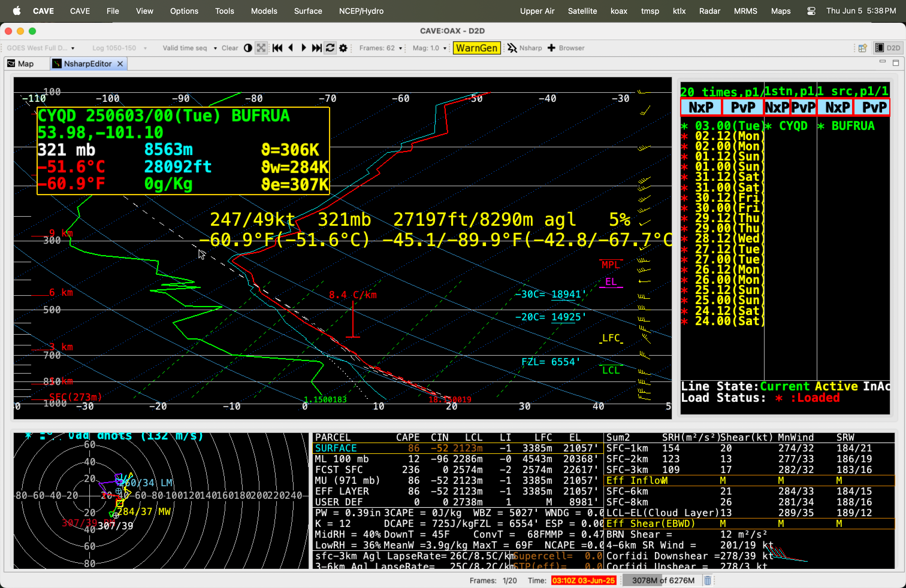906x588 pixels.
Task: Click the Clear button
Action: [230, 48]
